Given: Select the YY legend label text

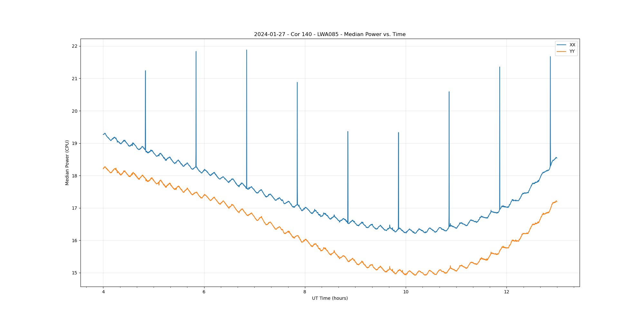Looking at the screenshot, I should click(x=572, y=52).
